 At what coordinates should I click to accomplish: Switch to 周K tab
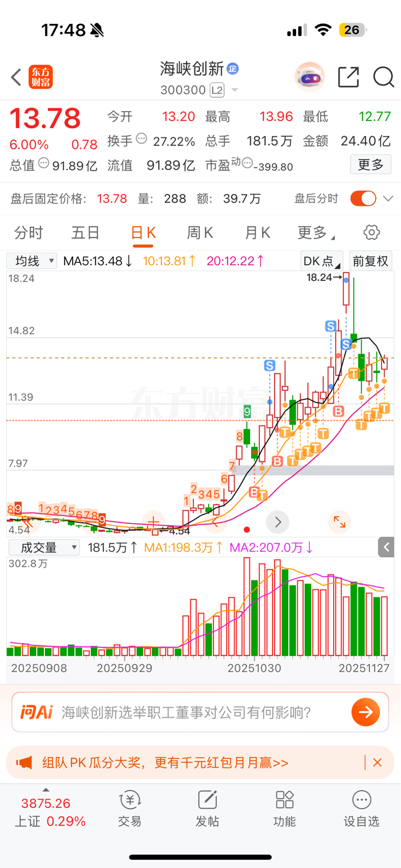coord(200,233)
